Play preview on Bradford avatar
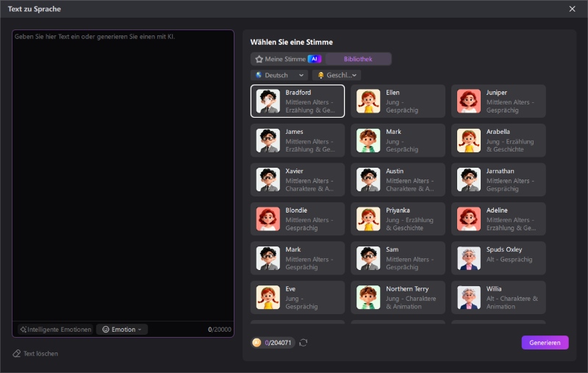 pos(268,102)
